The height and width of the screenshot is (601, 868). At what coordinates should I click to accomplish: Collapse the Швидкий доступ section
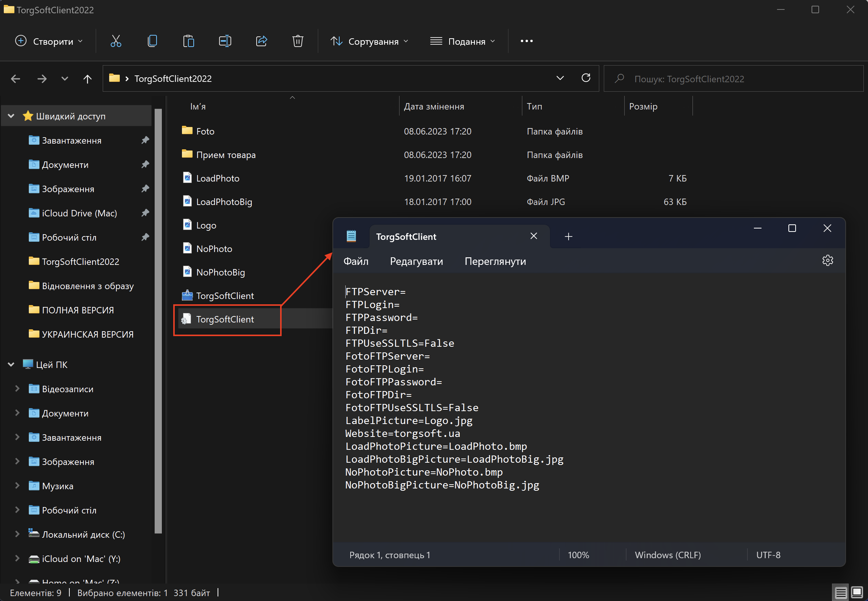tap(11, 116)
